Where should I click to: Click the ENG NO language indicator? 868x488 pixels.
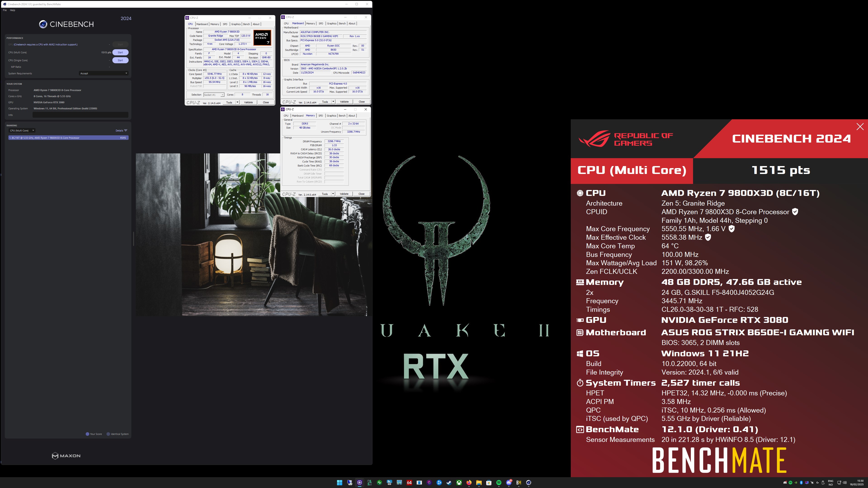[x=831, y=483]
